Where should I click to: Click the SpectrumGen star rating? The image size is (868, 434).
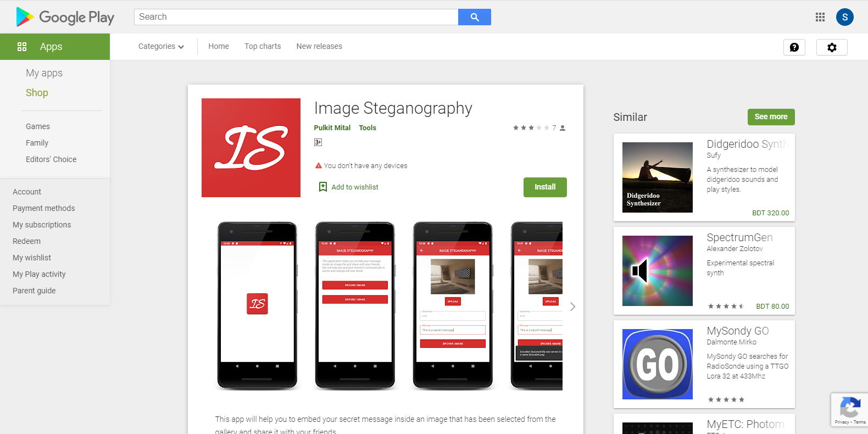tap(726, 307)
